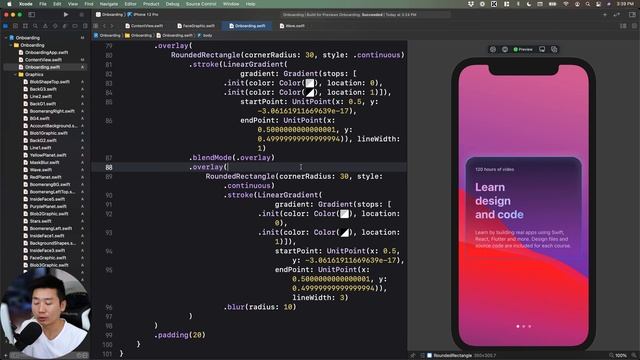The image size is (640, 360).
Task: Click the color literal on line 84
Action: pos(310,93)
